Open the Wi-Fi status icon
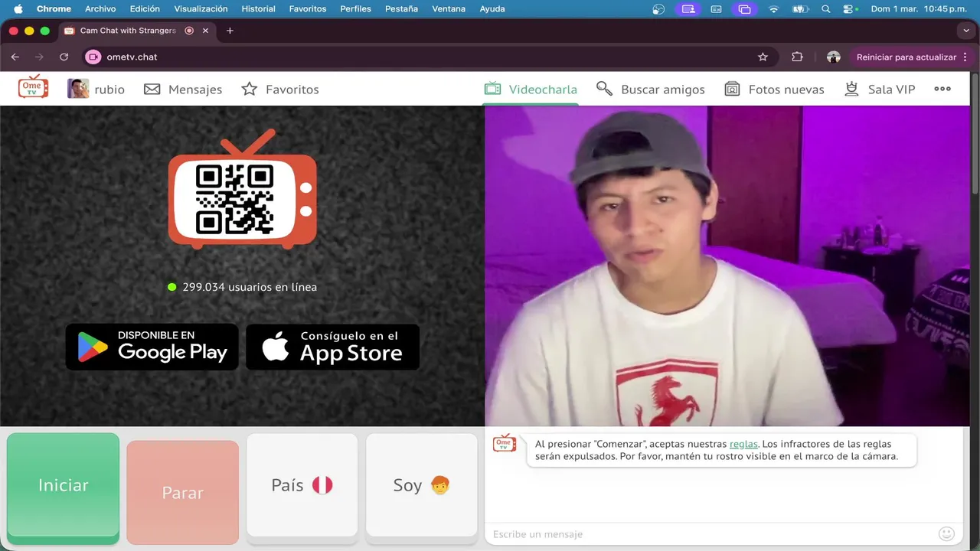 [x=773, y=9]
